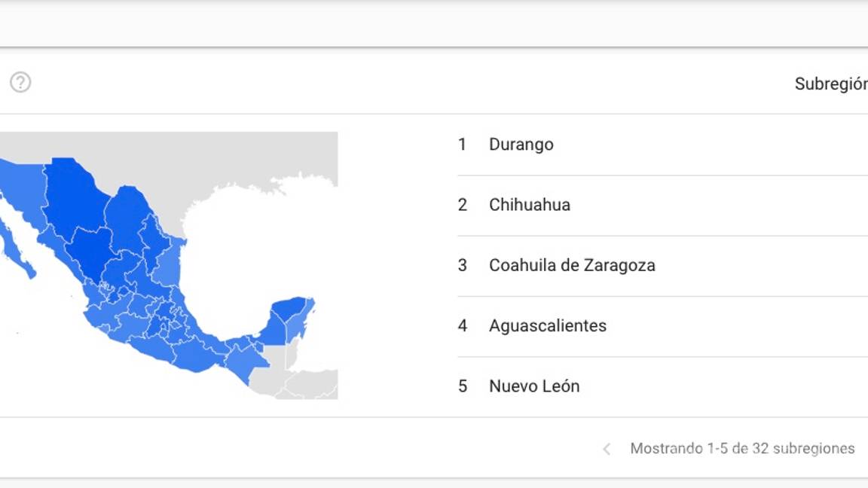Click Aguascalientes in the ranking list

click(x=548, y=325)
